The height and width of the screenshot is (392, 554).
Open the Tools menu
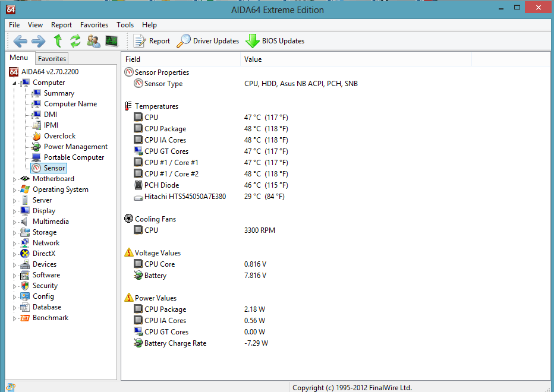pyautogui.click(x=125, y=25)
